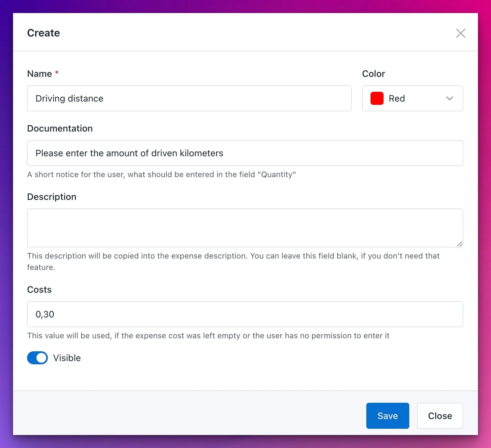Click the Create dialog title

pos(44,33)
